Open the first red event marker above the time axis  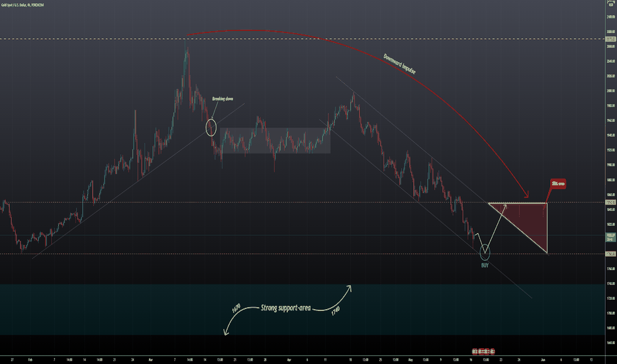tap(475, 351)
